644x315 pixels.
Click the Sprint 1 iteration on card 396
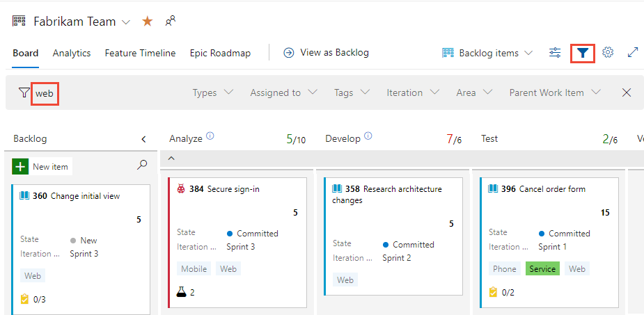(x=552, y=247)
